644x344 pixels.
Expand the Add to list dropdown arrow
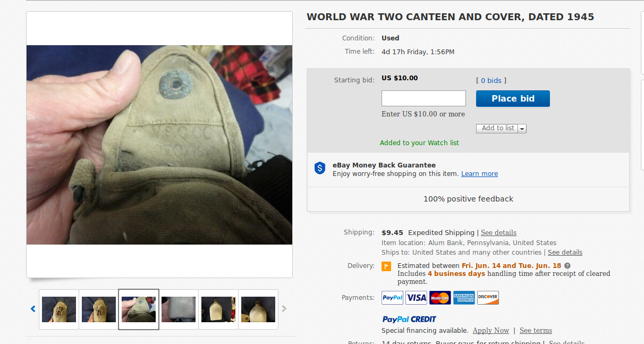(x=522, y=129)
